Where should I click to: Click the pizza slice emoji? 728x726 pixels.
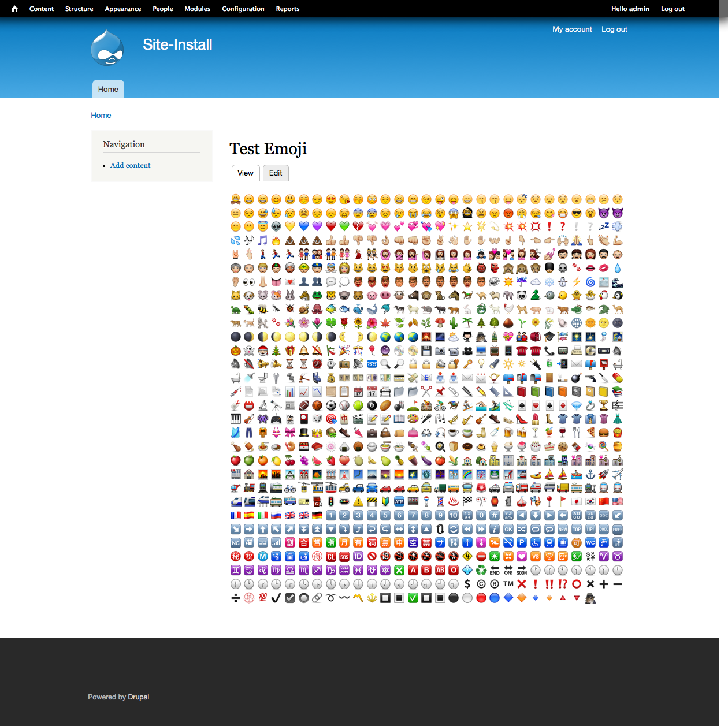pyautogui.click(x=590, y=433)
